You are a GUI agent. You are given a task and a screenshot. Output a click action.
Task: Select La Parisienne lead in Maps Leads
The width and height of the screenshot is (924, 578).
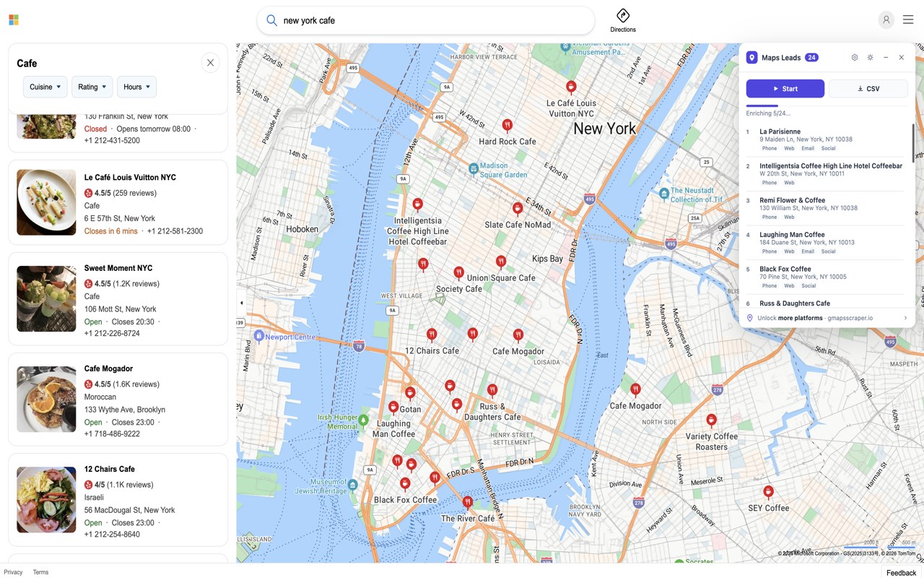coord(825,140)
